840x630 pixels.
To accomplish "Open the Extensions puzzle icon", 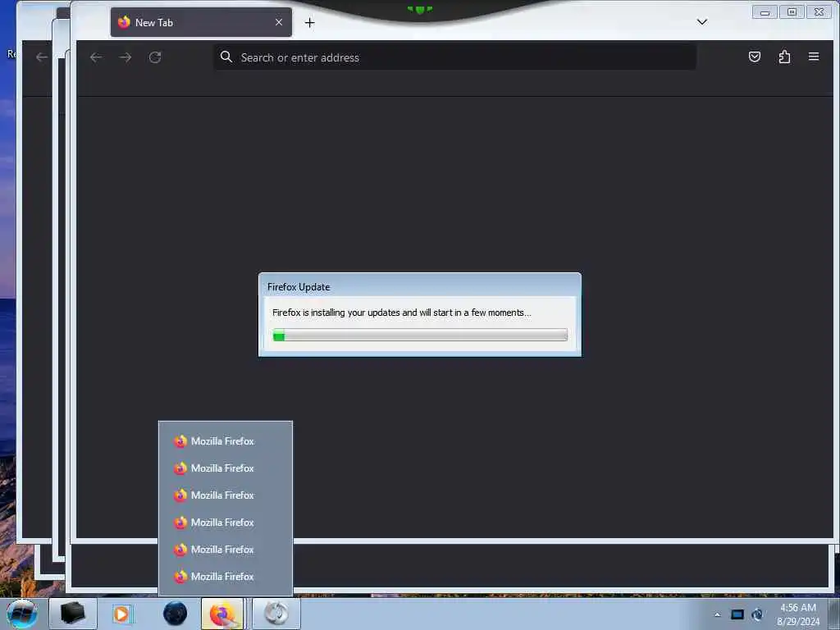I will tap(784, 57).
